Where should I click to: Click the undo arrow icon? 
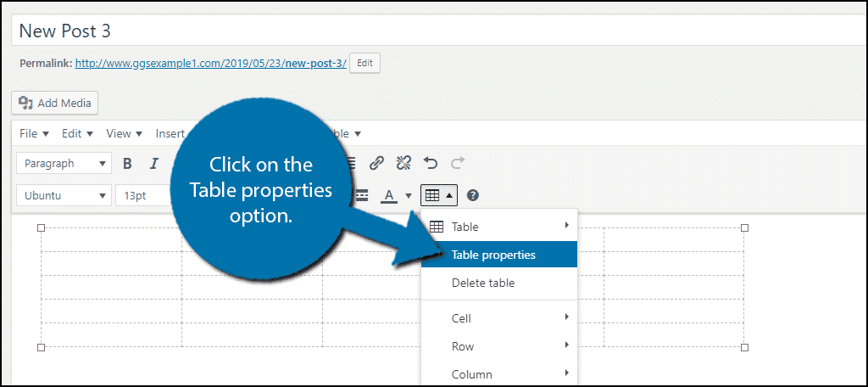coord(430,164)
